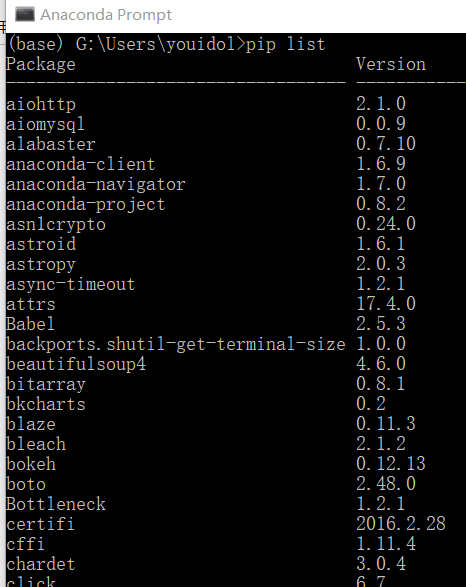Click the Anaconda Prompt title text
This screenshot has width=466, height=587.
point(106,15)
